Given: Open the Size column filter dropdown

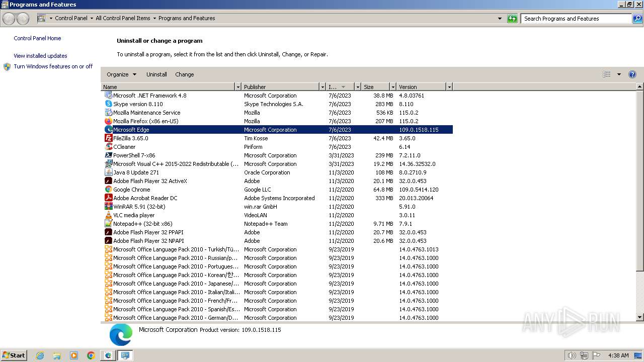Looking at the screenshot, I should click(393, 87).
